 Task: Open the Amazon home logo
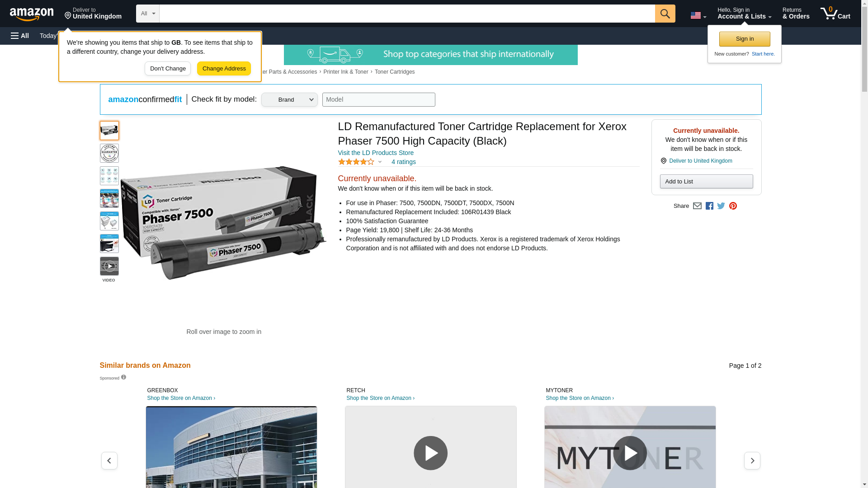point(32,14)
